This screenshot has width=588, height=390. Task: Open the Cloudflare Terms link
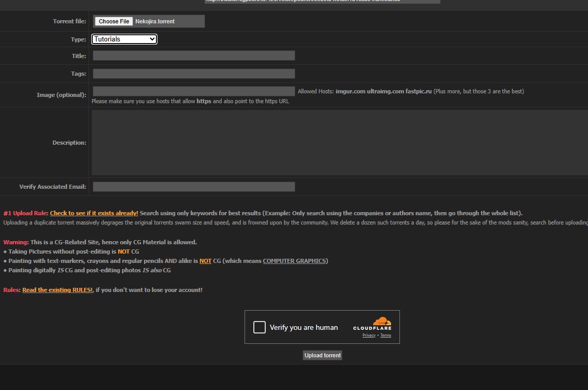385,335
